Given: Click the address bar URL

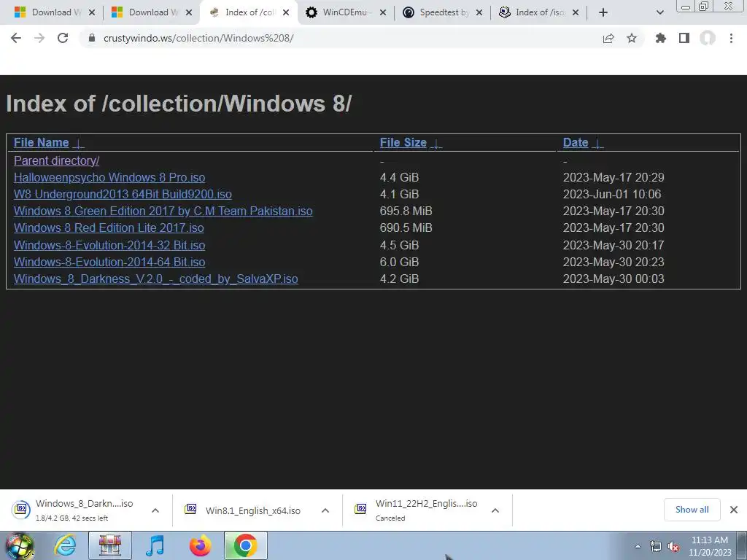Looking at the screenshot, I should pos(198,38).
